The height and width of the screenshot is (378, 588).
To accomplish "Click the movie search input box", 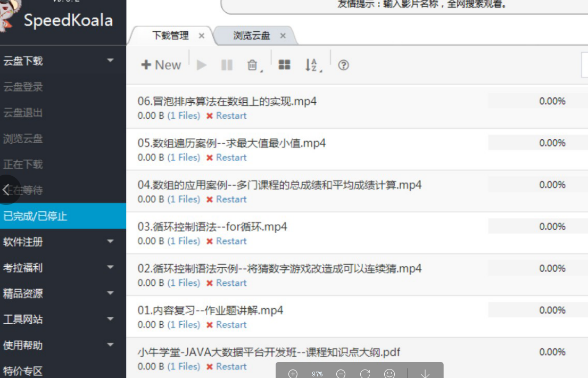I will (x=404, y=6).
